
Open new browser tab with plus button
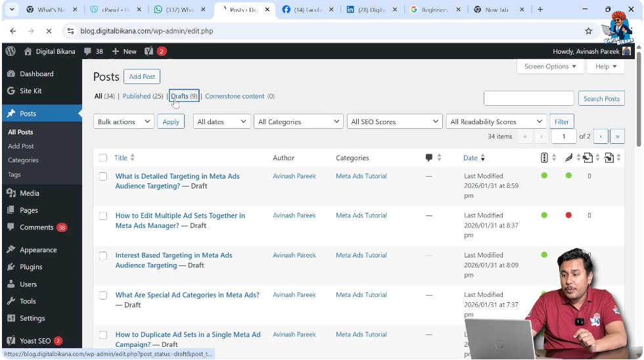coord(540,10)
